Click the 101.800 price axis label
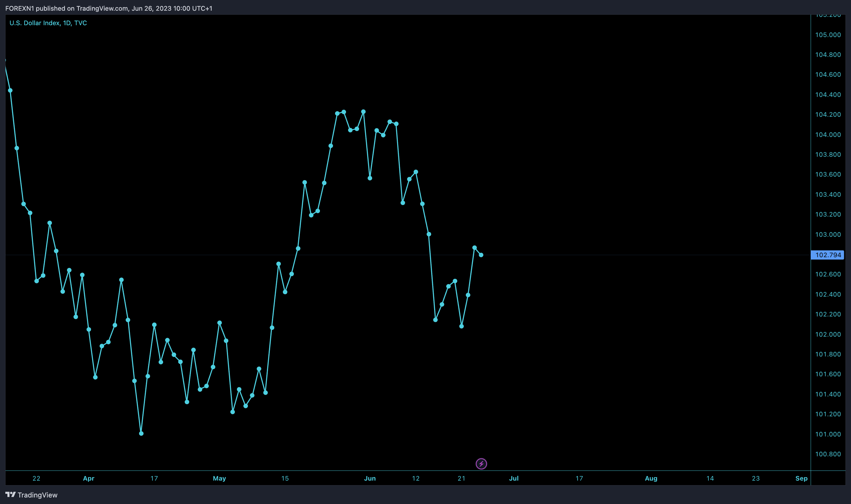 pyautogui.click(x=828, y=354)
